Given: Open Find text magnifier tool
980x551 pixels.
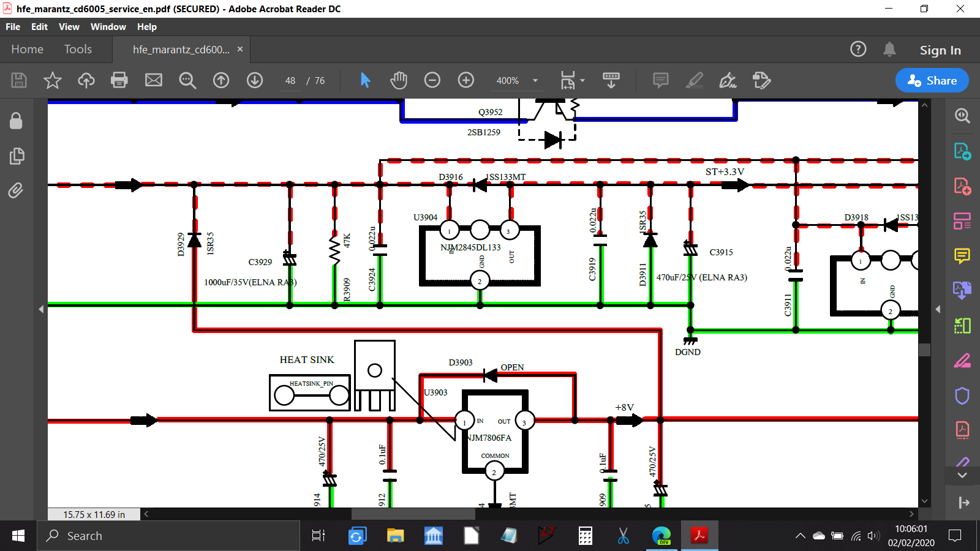Looking at the screenshot, I should click(187, 80).
